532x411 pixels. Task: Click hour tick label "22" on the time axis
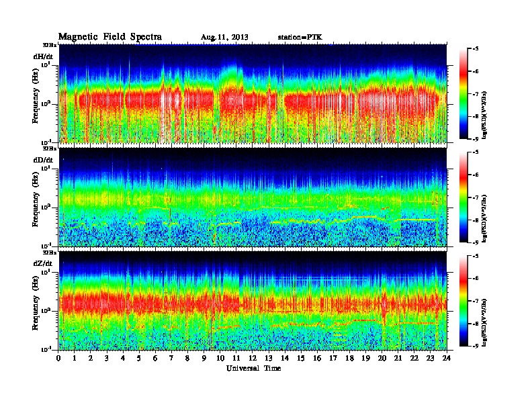[x=414, y=359]
